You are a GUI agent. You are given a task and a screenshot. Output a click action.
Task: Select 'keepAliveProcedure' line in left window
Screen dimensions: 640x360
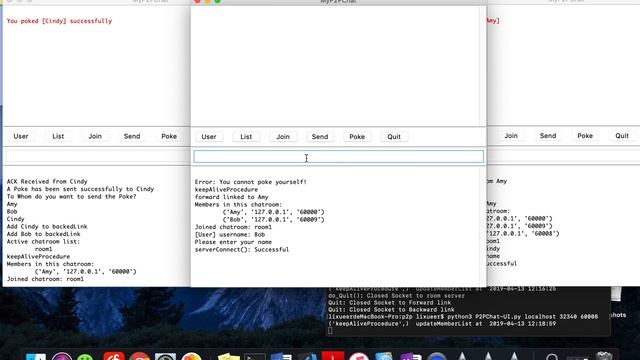pos(38,257)
